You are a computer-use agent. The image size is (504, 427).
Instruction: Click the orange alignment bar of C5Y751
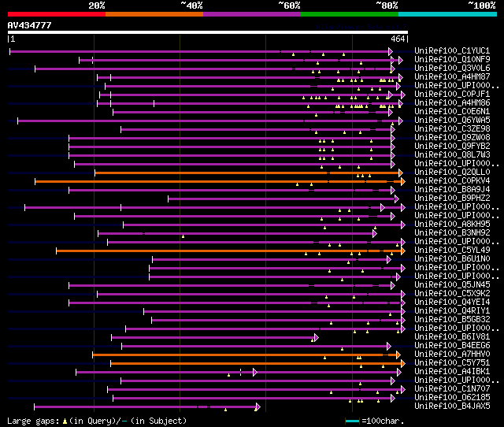[x=258, y=364]
